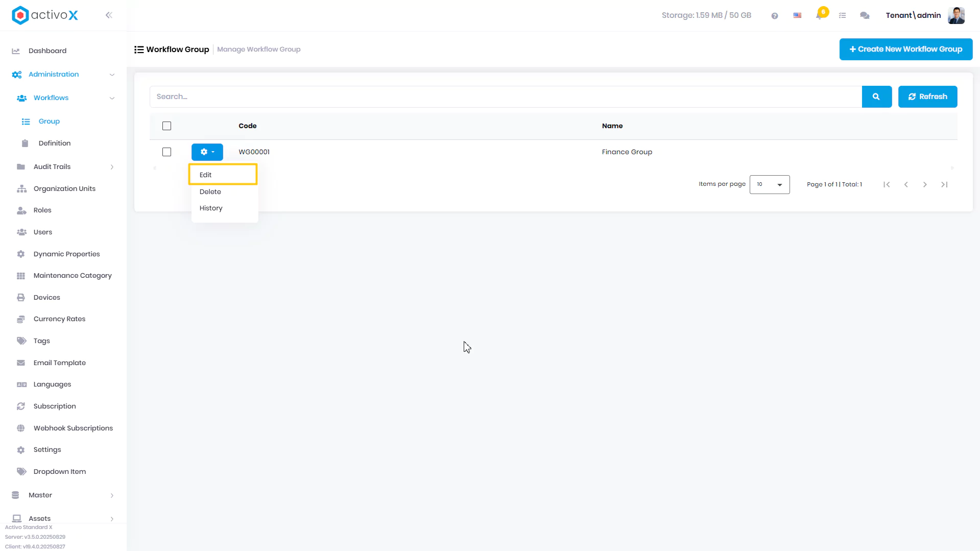Open the Definition menu item

55,143
